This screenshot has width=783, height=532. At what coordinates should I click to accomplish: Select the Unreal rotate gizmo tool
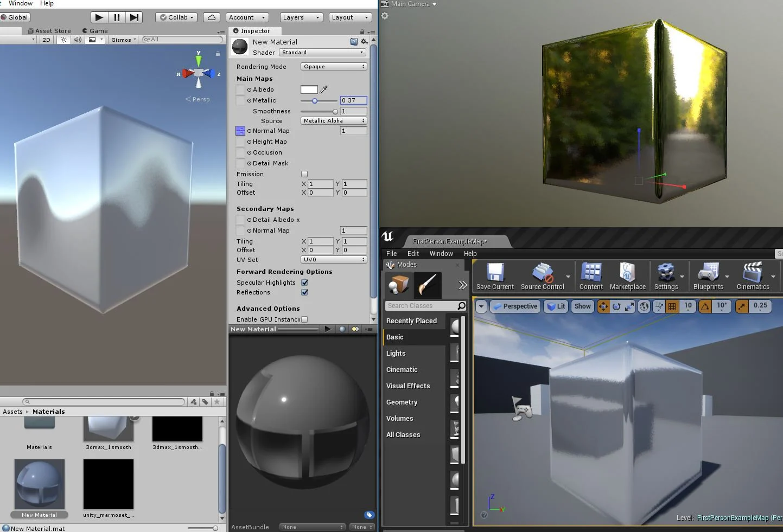616,306
